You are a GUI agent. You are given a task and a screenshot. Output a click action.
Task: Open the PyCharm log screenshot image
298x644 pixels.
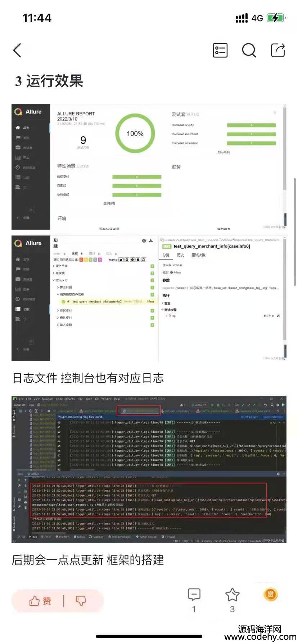[x=149, y=469]
